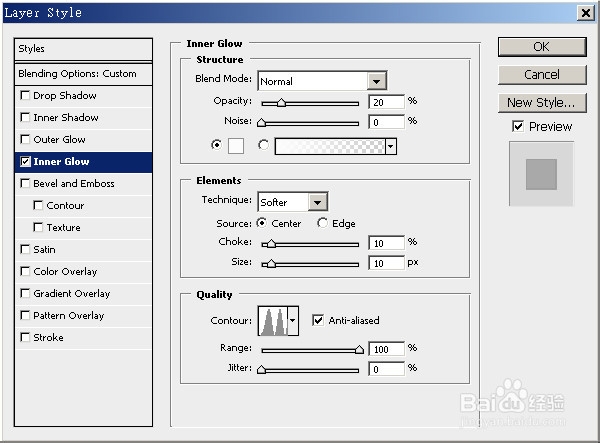Viewport: 600px width, 443px height.
Task: Click the Choke slider handle
Action: tap(271, 244)
